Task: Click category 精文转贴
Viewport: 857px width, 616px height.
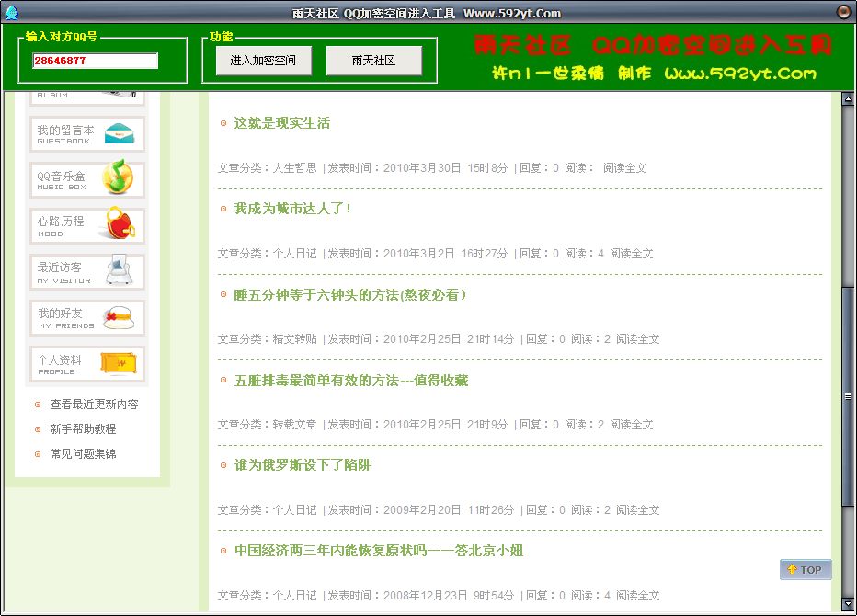Action: point(294,339)
